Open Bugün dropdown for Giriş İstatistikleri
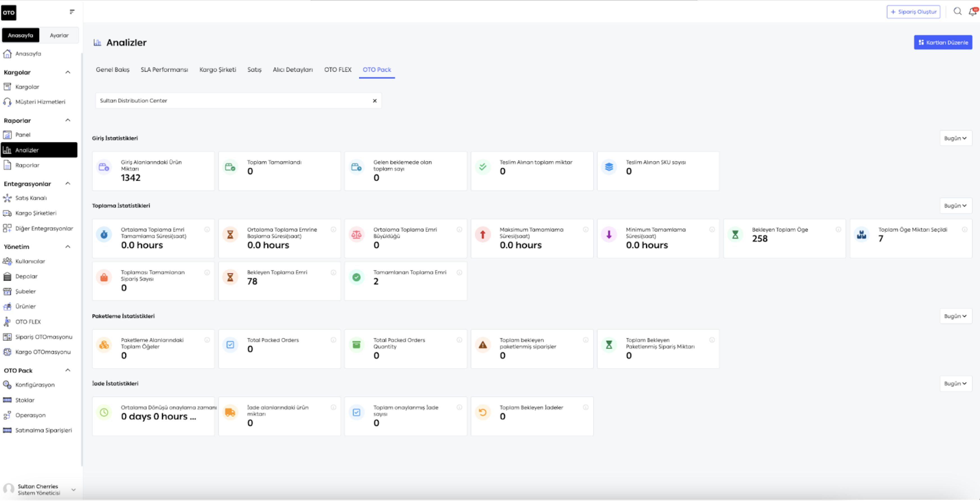 tap(955, 138)
